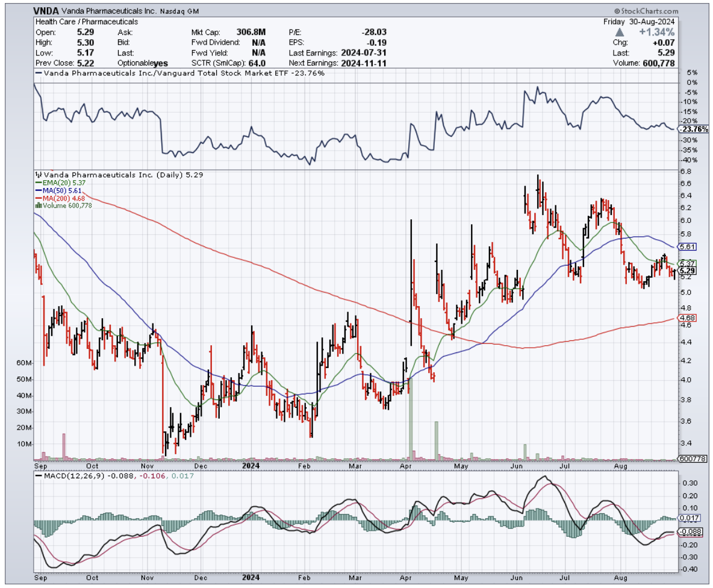
Task: Click the copyright symbol before StockCharts.com
Action: pyautogui.click(x=618, y=11)
